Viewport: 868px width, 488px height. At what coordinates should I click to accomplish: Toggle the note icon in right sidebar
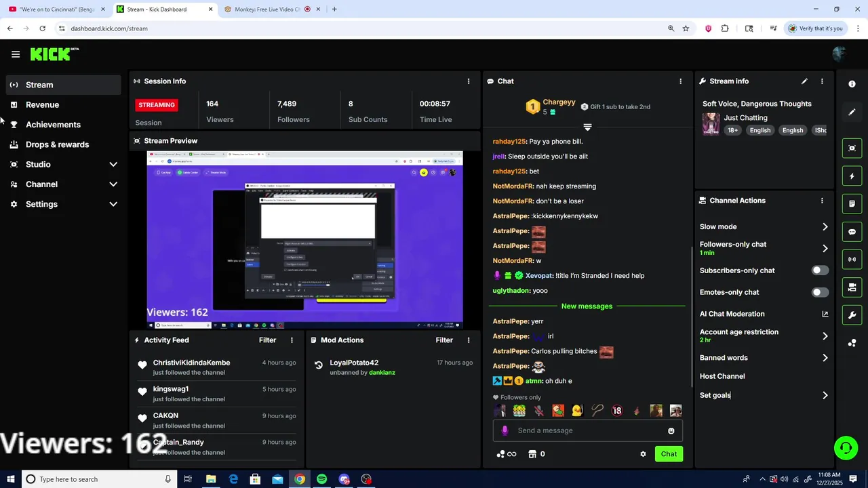(852, 203)
